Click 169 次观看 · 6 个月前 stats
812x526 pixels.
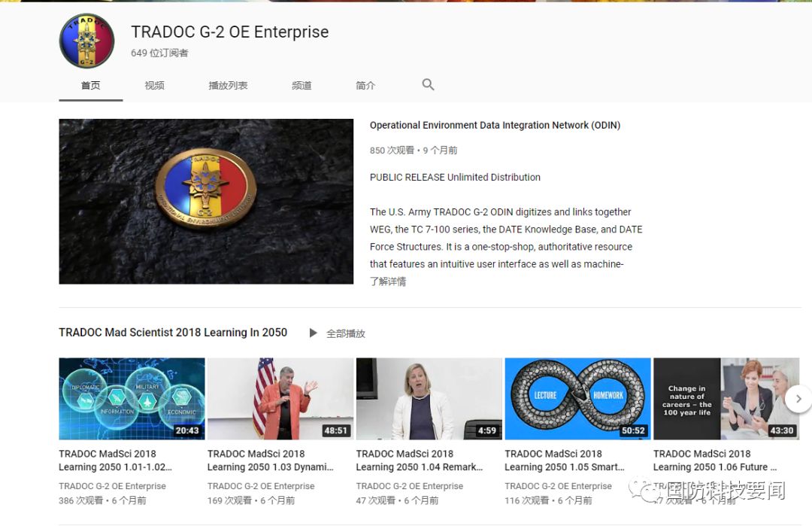[x=251, y=500]
